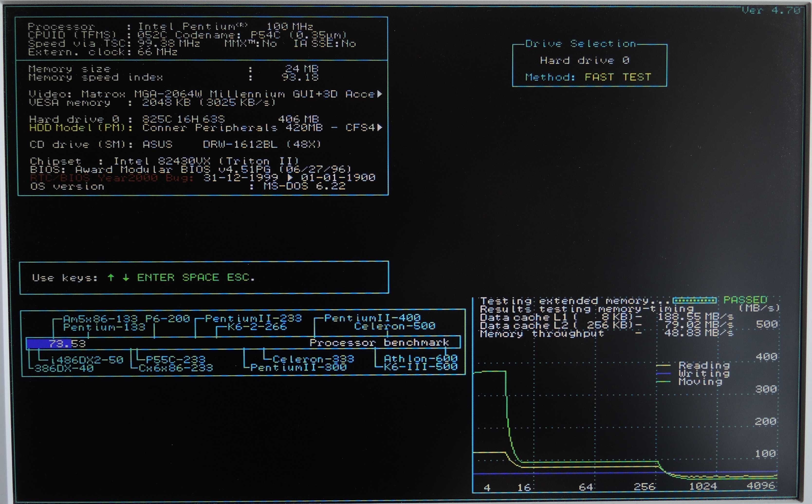Click the 01-01-1900 date value
This screenshot has height=504, width=812.
click(x=338, y=178)
